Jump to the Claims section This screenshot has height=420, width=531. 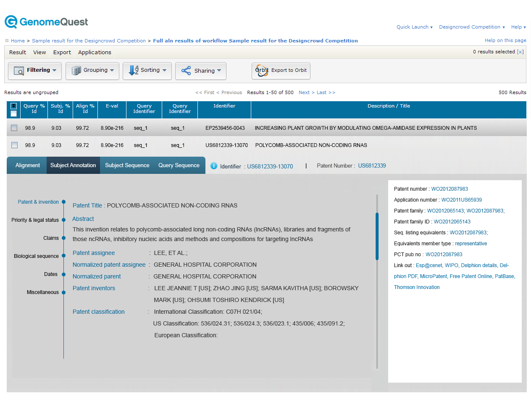click(51, 238)
